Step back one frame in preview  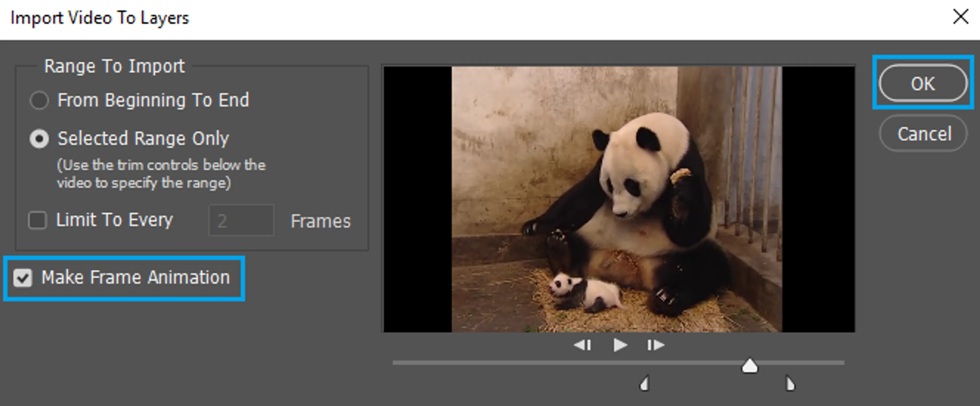[582, 345]
